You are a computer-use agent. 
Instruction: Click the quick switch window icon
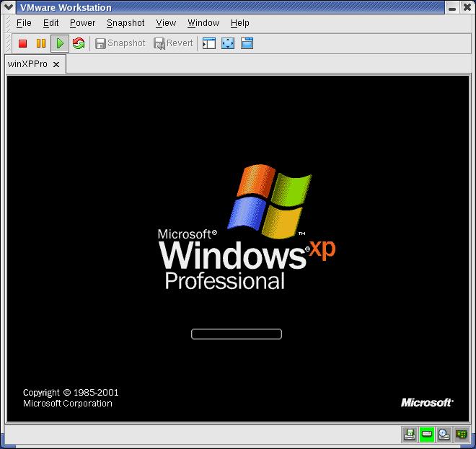point(247,43)
